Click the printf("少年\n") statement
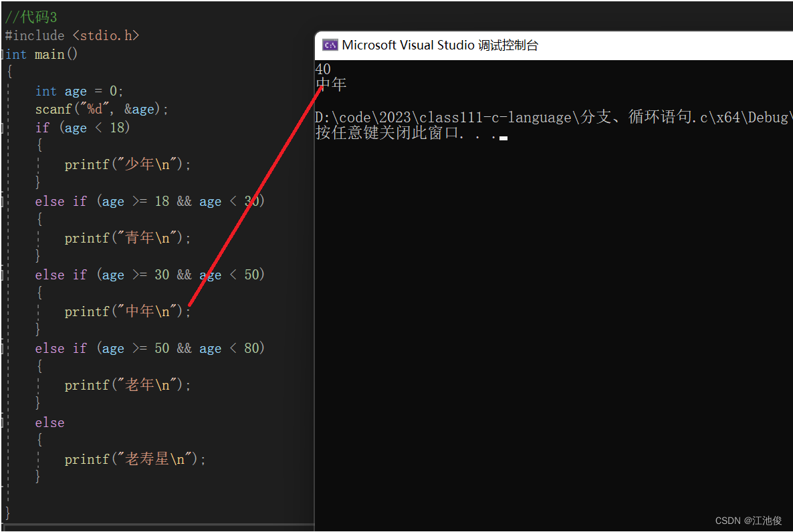793x532 pixels. [x=128, y=164]
